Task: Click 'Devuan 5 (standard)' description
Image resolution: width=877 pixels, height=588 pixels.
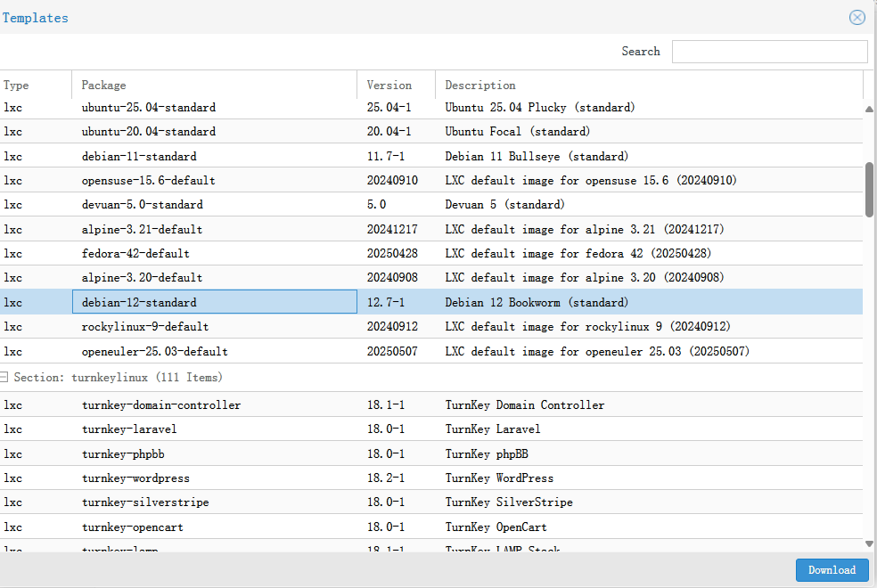Action: tap(504, 205)
